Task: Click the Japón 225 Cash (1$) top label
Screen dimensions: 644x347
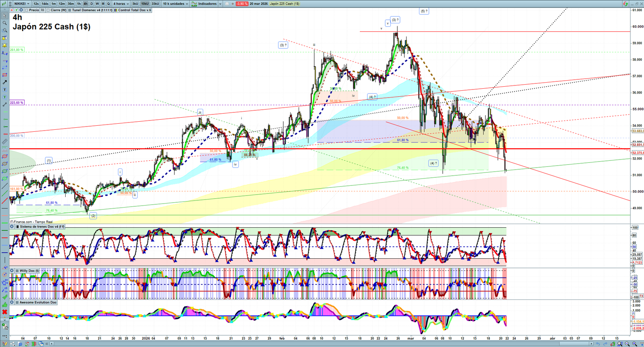Action: [285, 4]
